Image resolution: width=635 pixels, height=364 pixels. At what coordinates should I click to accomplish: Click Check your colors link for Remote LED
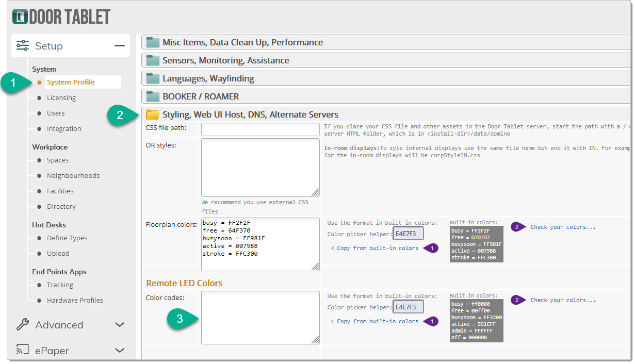[563, 300]
